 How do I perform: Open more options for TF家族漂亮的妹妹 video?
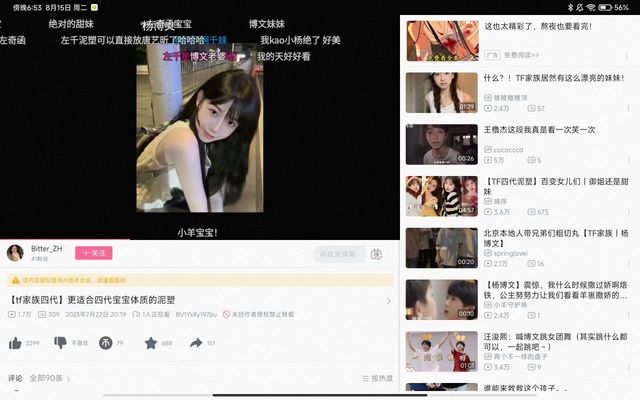pyautogui.click(x=628, y=108)
